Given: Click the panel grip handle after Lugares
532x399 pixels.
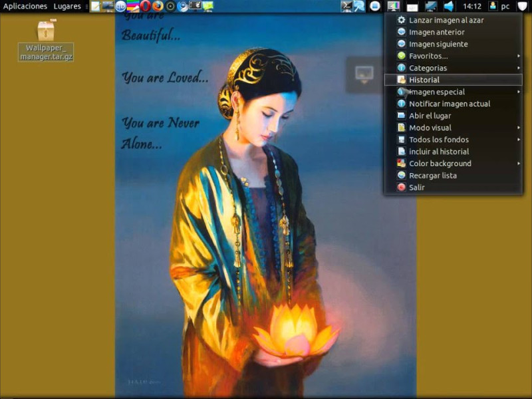Looking at the screenshot, I should pos(87,7).
